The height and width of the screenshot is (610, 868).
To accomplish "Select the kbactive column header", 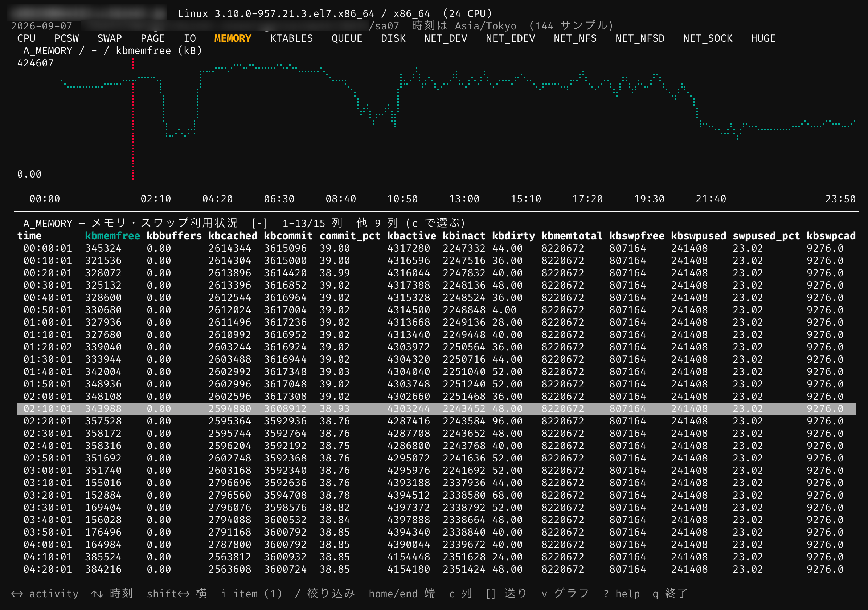I will coord(412,236).
